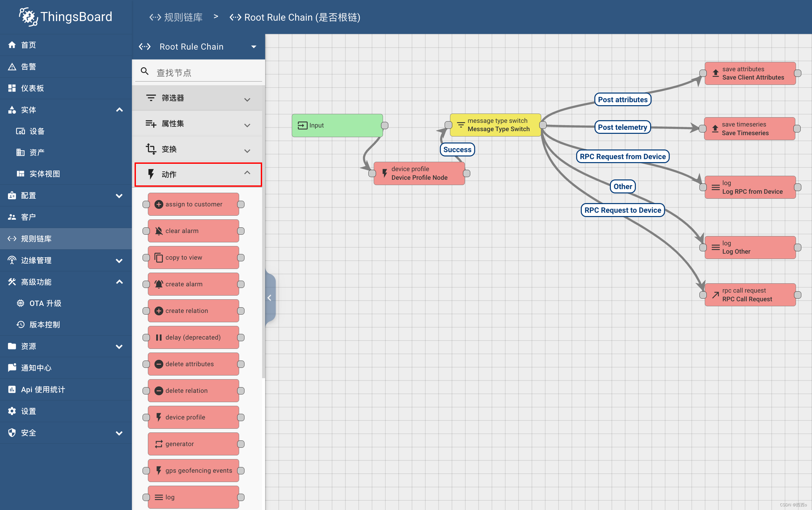Click the search magnifier icon
This screenshot has width=812, height=510.
click(145, 72)
